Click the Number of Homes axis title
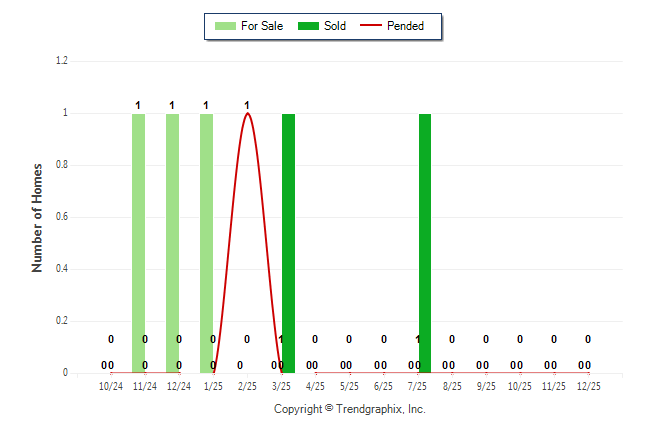Screen dimensions: 646x434 (38, 217)
